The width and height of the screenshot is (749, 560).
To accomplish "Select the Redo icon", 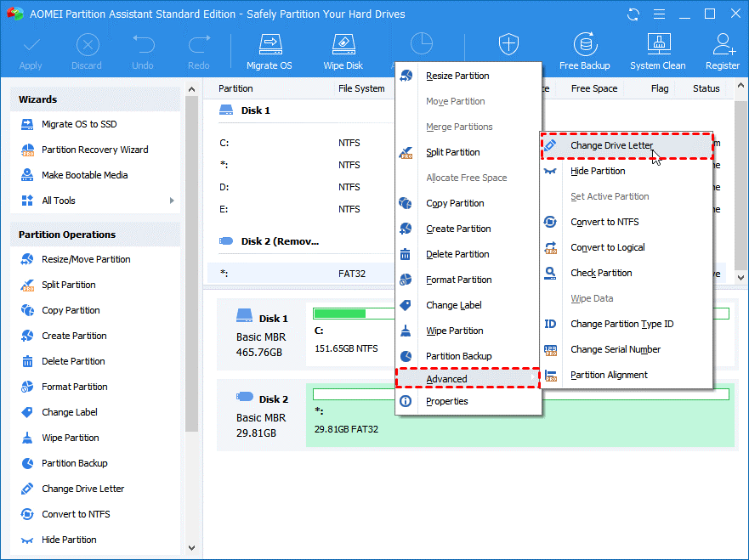I will coord(197,49).
